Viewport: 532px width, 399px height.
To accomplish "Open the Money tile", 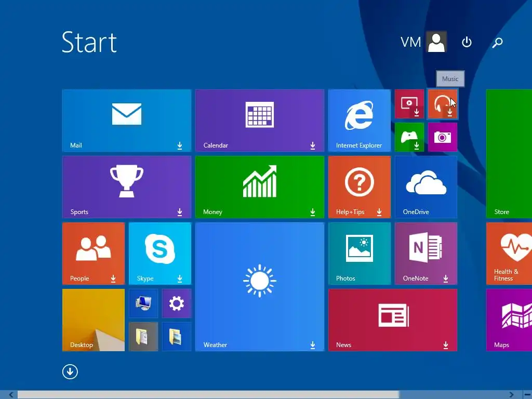I will pyautogui.click(x=260, y=187).
